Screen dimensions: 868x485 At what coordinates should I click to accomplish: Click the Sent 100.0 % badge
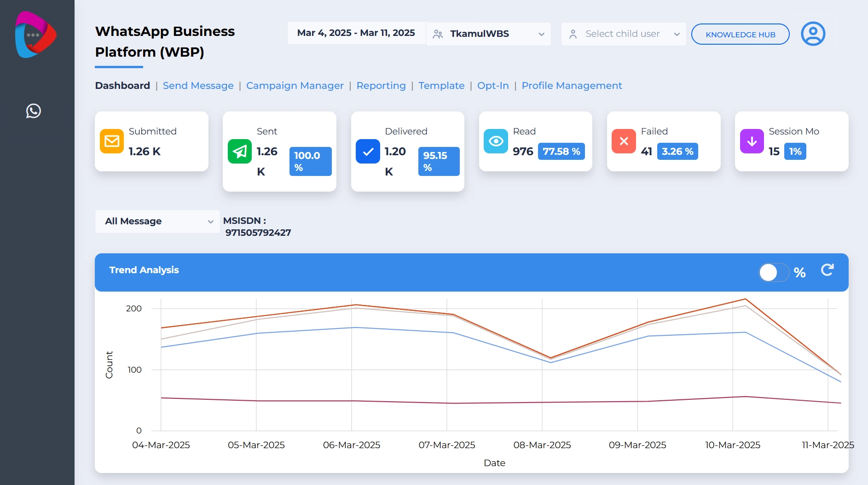[x=311, y=161]
